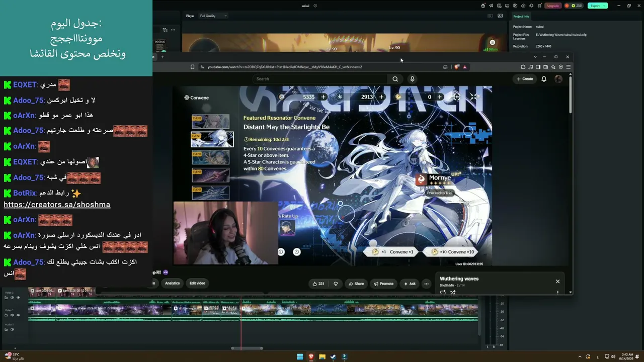Open a new browser tab
This screenshot has height=362, width=644.
click(x=163, y=57)
